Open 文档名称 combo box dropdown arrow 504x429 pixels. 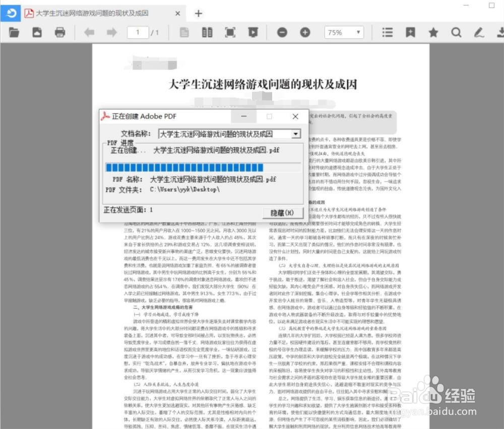(296, 134)
